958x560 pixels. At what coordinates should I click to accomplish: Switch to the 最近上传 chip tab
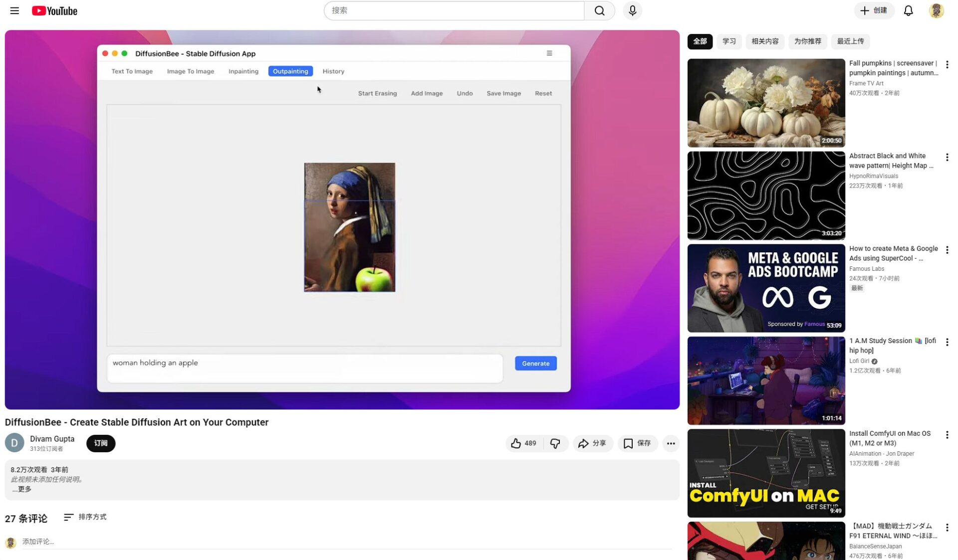click(x=850, y=41)
